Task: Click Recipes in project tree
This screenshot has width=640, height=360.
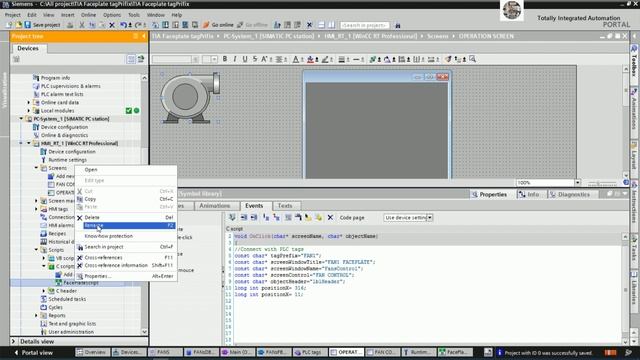Action: click(57, 233)
